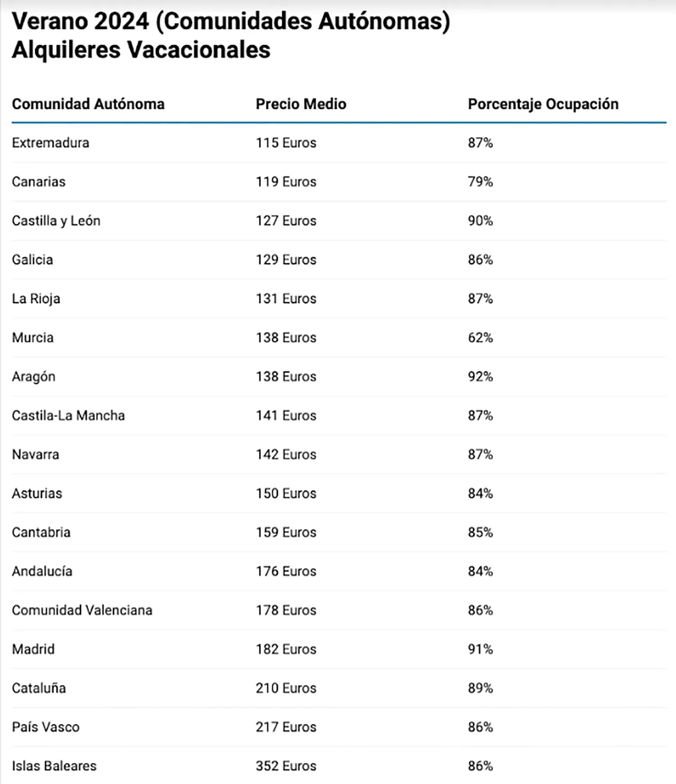Click Cantabria price 159 Euros
676x784 pixels.
click(x=286, y=532)
